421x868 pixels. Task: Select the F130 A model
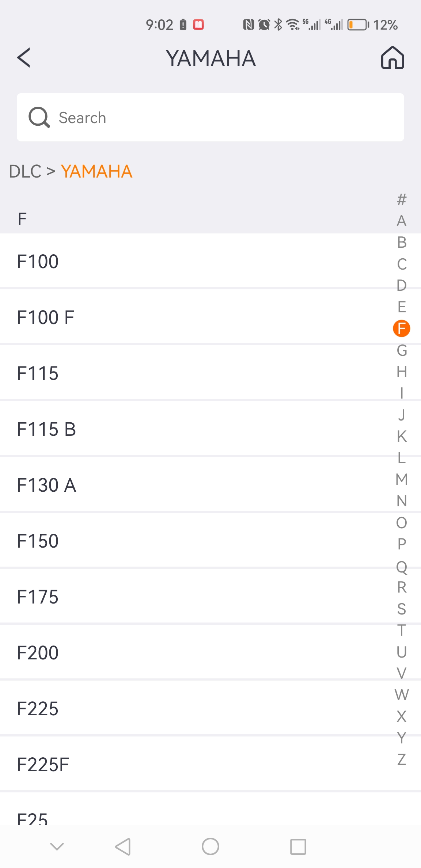210,485
